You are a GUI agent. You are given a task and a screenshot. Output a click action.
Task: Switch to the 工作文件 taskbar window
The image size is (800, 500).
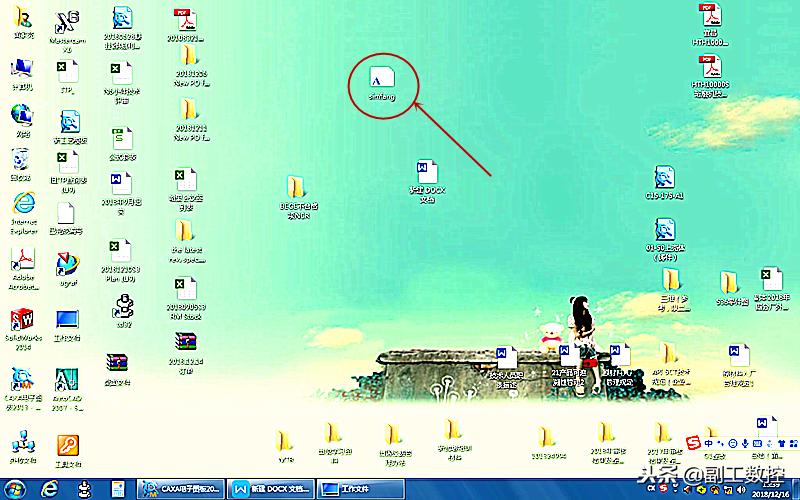tap(360, 489)
